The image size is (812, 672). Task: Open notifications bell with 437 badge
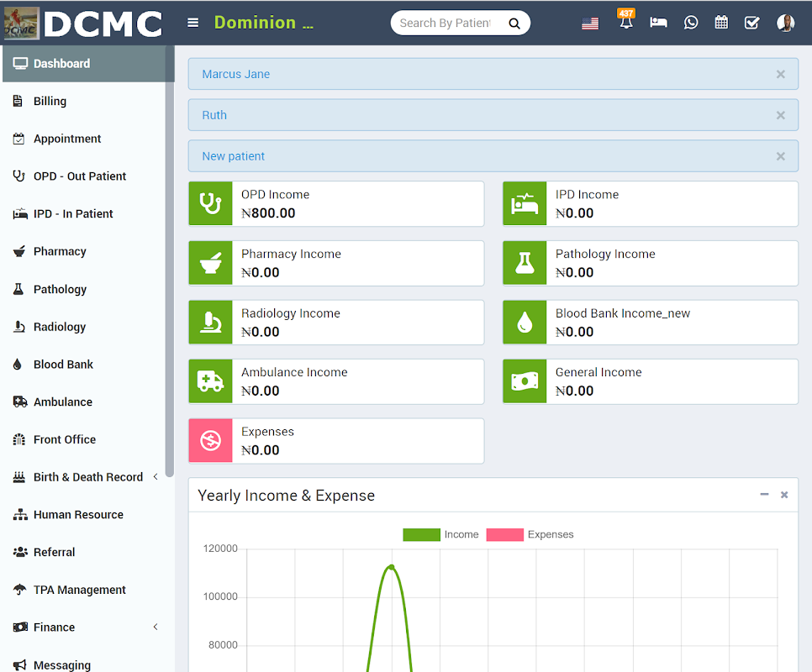[x=626, y=20]
